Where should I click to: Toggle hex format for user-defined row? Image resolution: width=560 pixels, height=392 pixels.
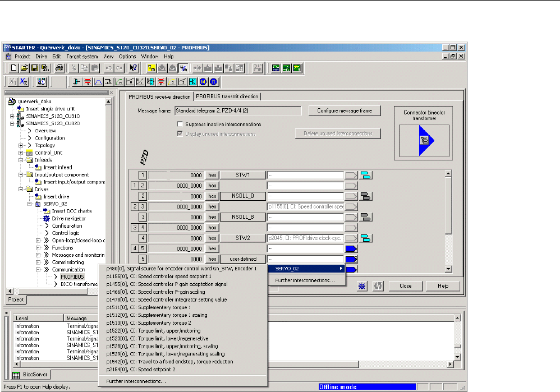213,259
